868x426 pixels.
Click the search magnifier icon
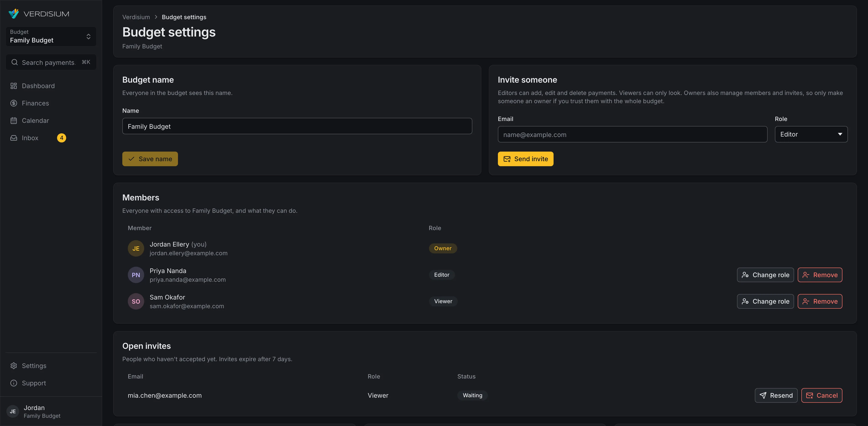14,62
